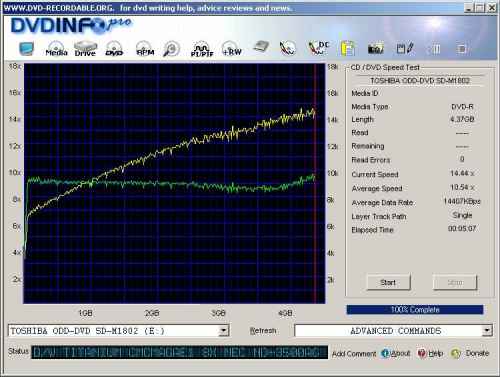500x377 pixels.
Task: Click the Add Comment label
Action: 354,354
